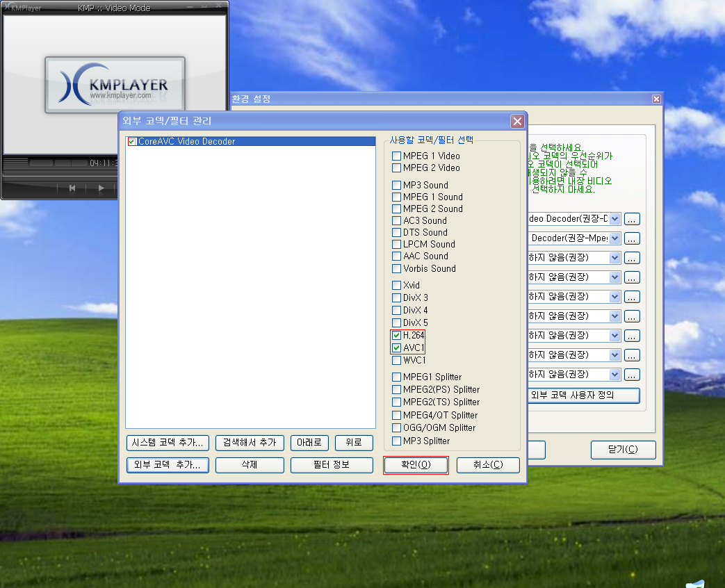This screenshot has width=725, height=588.
Task: Move the filter down with 아래로
Action: pyautogui.click(x=309, y=443)
